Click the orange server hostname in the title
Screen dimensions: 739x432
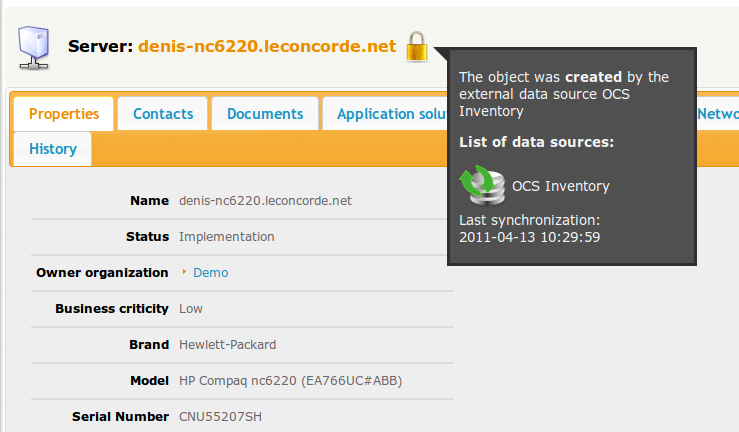click(267, 46)
